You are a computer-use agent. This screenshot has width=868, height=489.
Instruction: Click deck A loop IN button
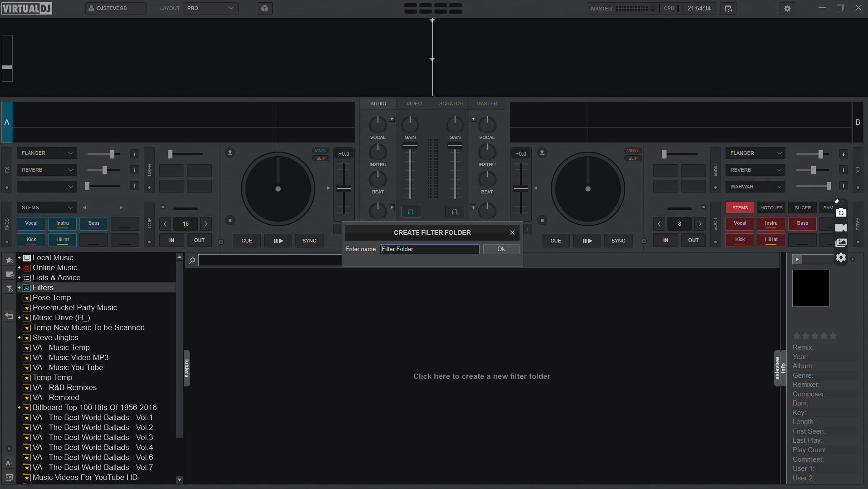click(172, 241)
